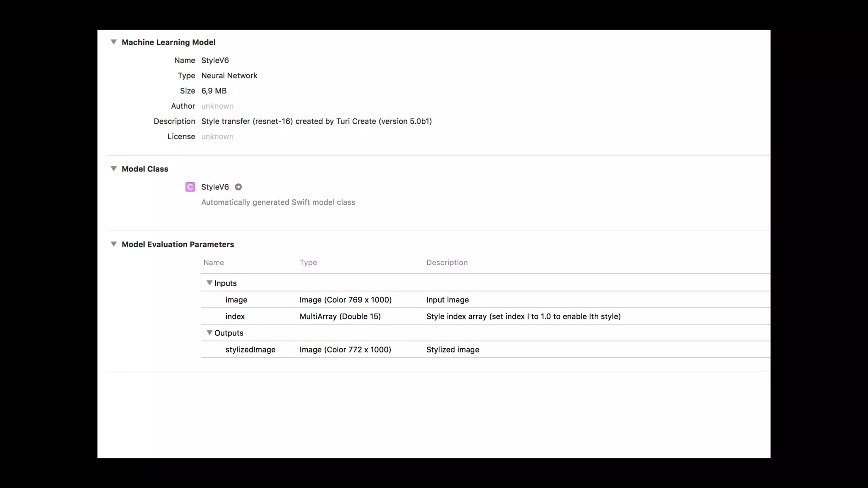Click the purple C class icon
868x488 pixels.
190,187
